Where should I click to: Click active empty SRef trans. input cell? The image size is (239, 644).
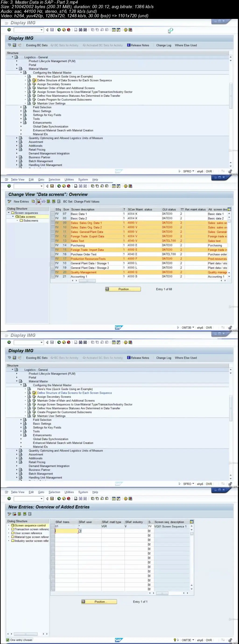click(x=67, y=531)
